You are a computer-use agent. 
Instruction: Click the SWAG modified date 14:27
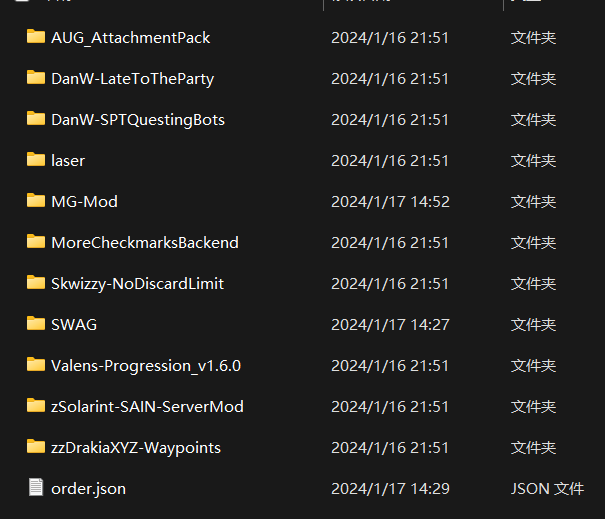390,325
